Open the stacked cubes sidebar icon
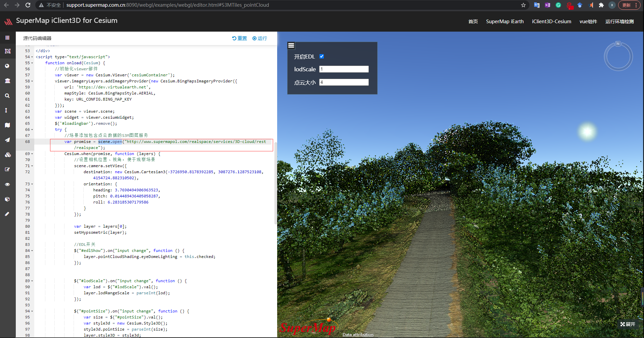This screenshot has height=338, width=644. pyautogui.click(x=7, y=155)
